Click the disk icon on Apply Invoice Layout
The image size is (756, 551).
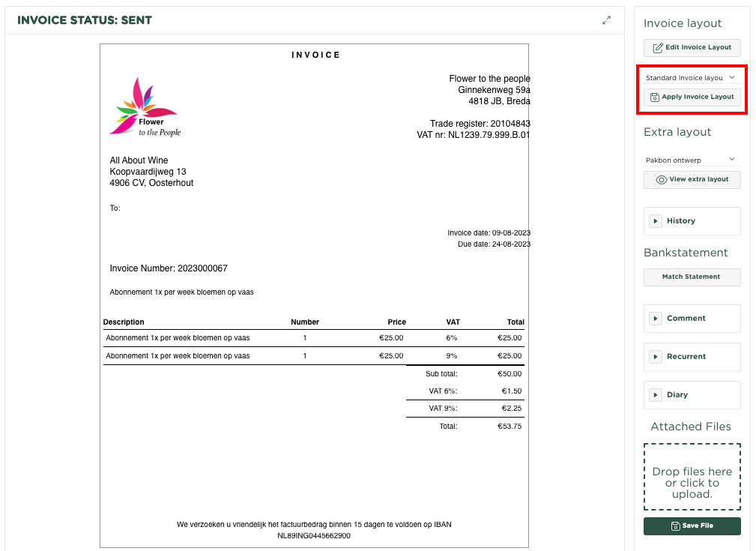click(x=654, y=97)
